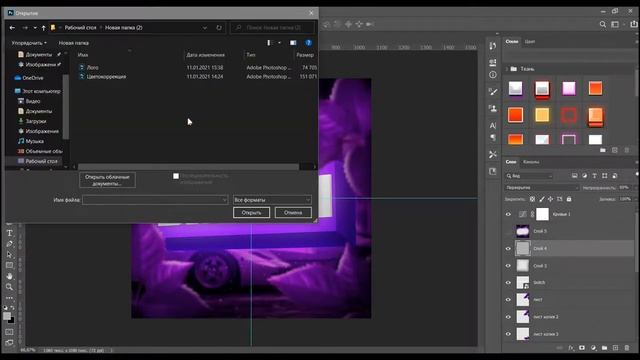The width and height of the screenshot is (640, 360).
Task: Open the Info circle-i panel icon
Action: (493, 75)
